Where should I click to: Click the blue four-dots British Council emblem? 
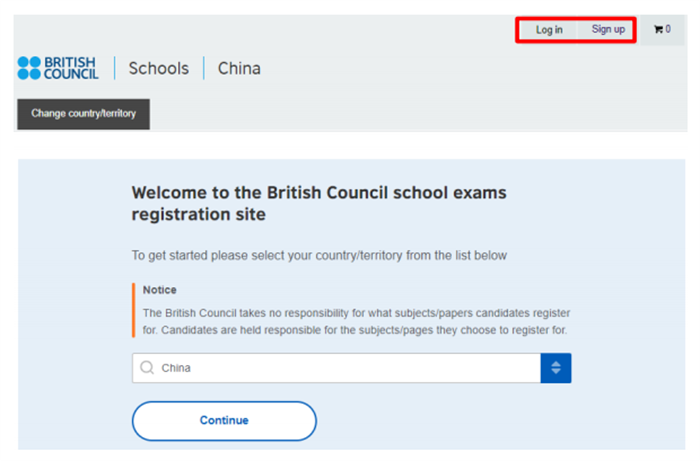(29, 68)
